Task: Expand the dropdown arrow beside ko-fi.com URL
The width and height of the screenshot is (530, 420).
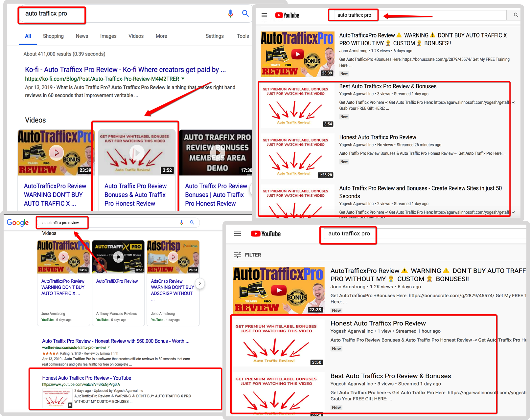Action: (x=183, y=78)
